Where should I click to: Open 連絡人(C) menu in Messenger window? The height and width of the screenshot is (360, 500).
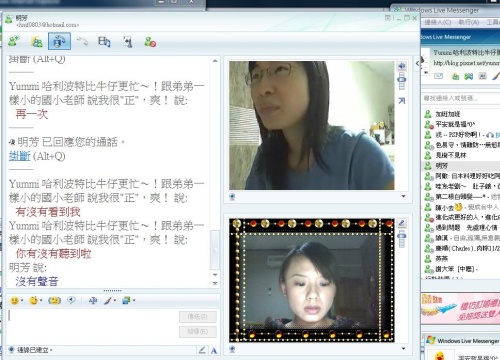point(438,22)
